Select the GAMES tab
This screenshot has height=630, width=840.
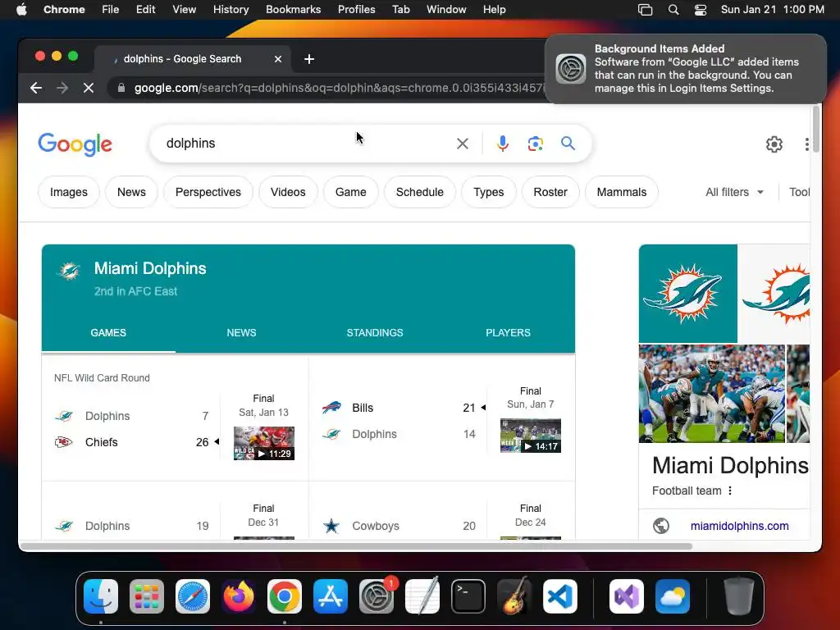(108, 333)
